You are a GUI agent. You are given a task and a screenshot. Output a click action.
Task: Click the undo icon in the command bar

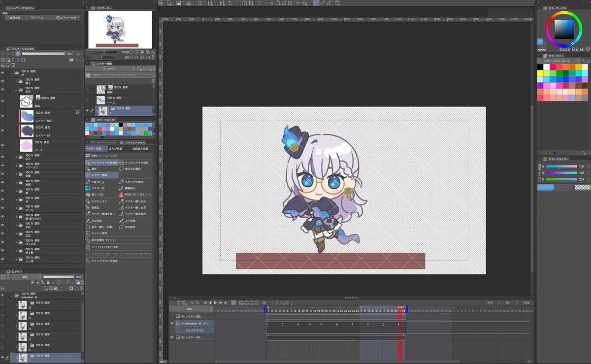(230, 3)
